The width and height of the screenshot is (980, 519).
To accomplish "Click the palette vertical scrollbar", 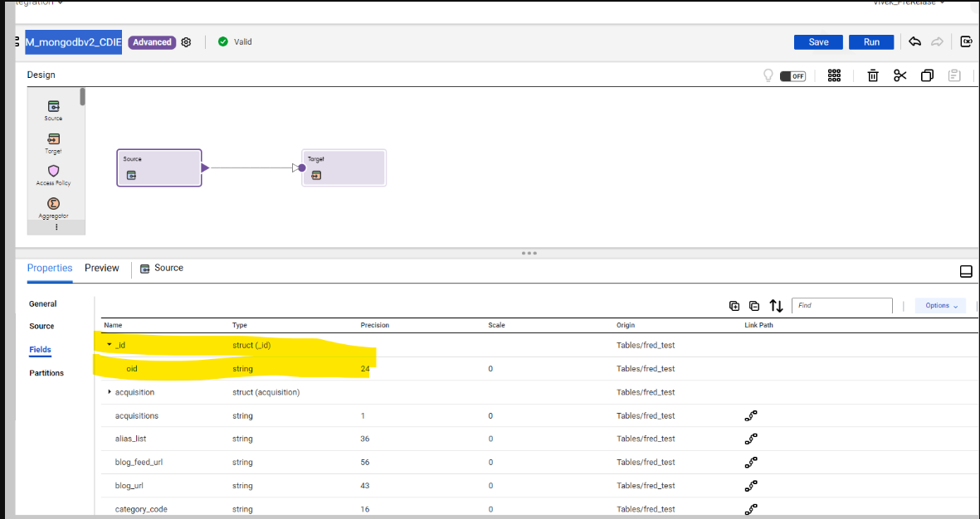I will [82, 97].
